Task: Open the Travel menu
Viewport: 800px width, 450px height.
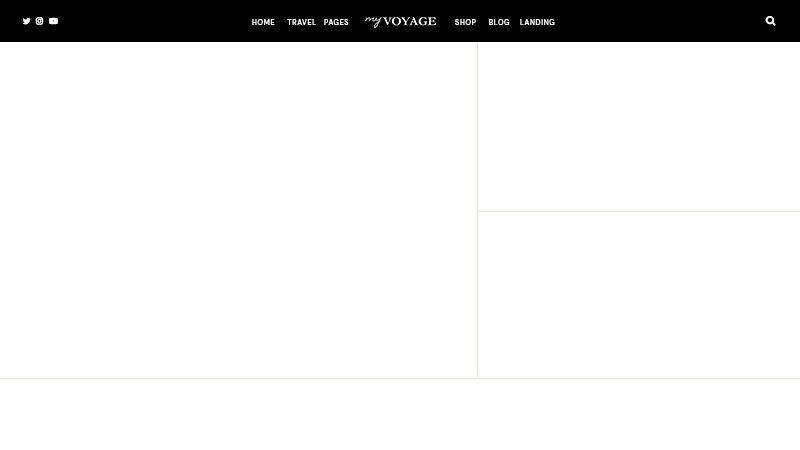Action: coord(301,22)
